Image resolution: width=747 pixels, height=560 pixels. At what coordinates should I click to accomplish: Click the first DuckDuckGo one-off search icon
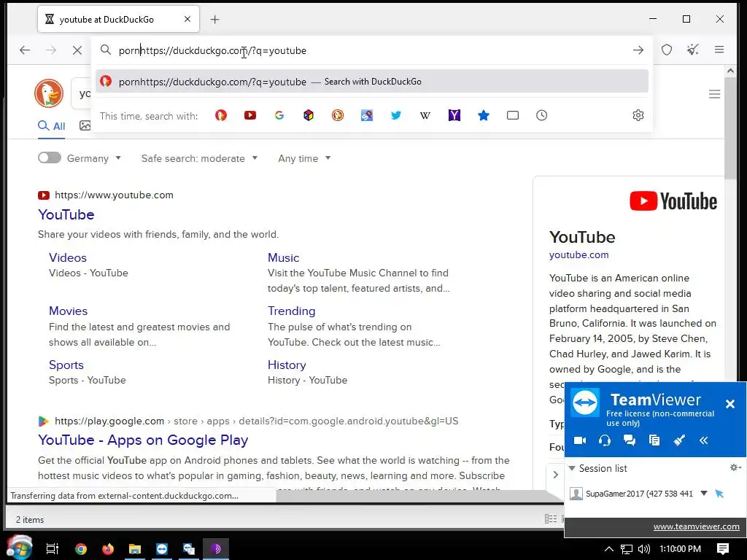221,115
